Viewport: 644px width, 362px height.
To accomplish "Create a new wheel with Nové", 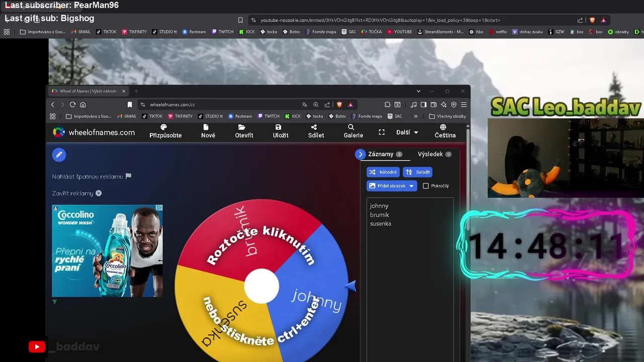I will (x=208, y=131).
